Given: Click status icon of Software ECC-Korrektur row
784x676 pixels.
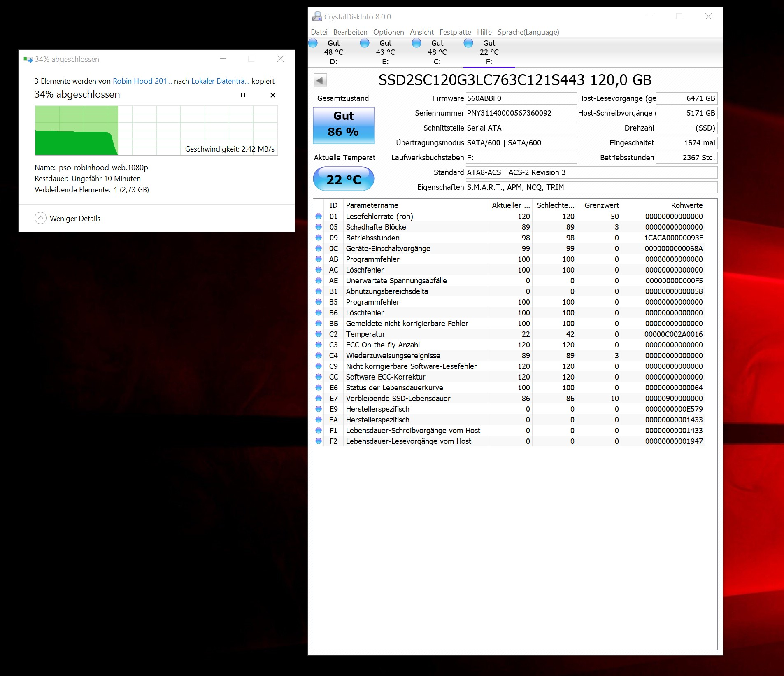Looking at the screenshot, I should click(319, 377).
